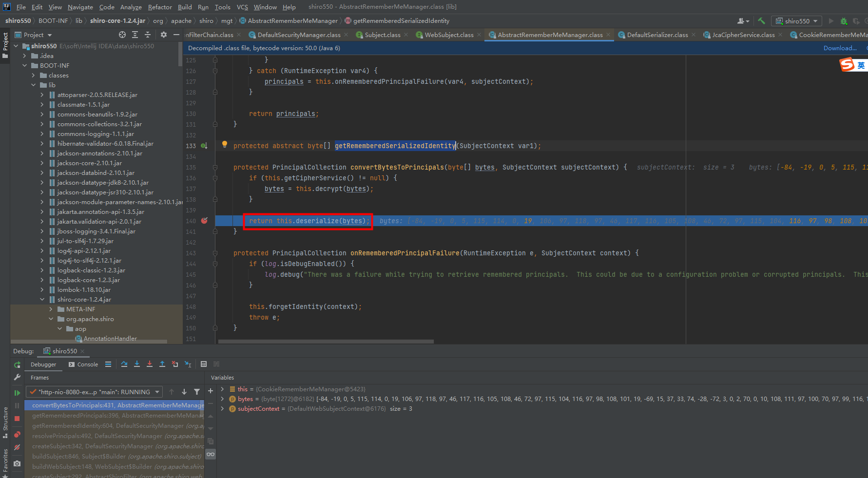
Task: Open the Refactor menu
Action: [x=160, y=7]
